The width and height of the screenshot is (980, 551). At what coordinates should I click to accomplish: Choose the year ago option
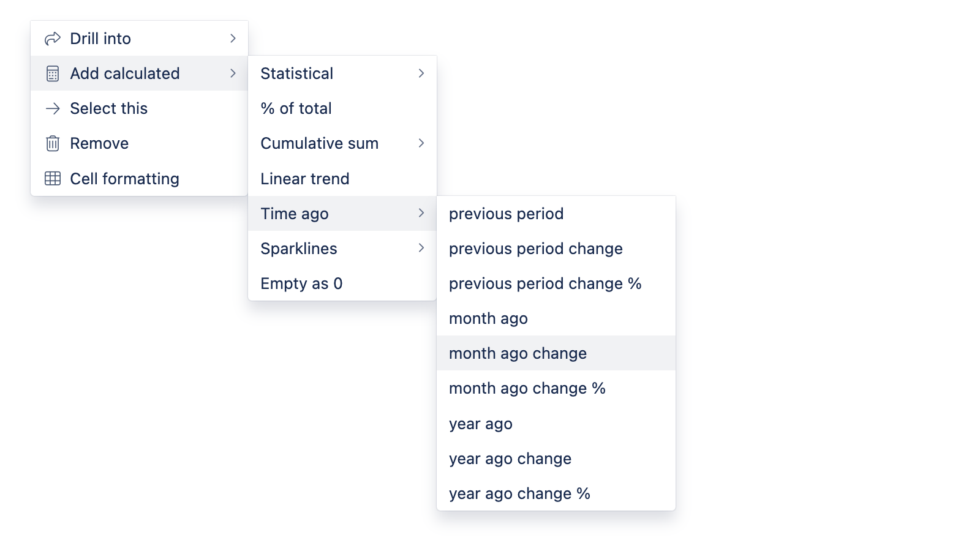point(480,424)
